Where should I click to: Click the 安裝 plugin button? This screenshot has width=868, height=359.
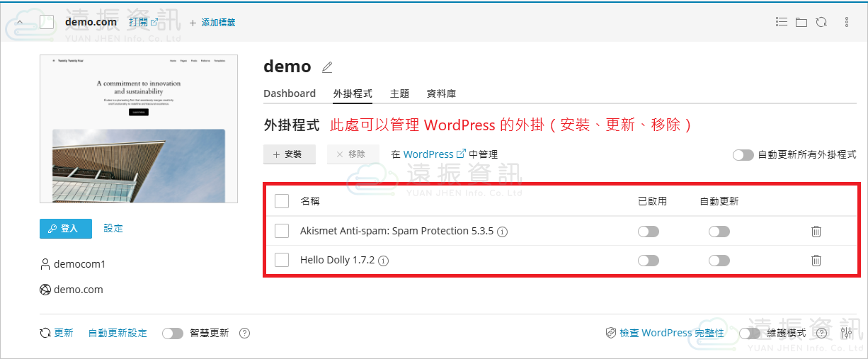(289, 154)
